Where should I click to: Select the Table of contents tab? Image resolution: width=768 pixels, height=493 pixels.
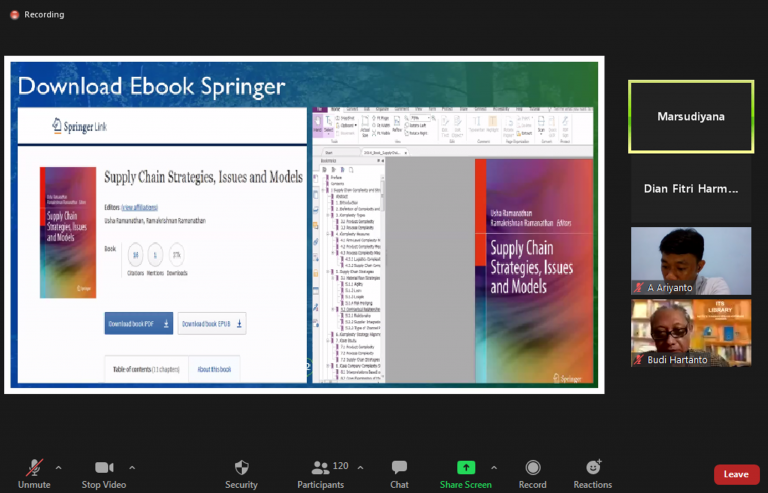pyautogui.click(x=145, y=367)
